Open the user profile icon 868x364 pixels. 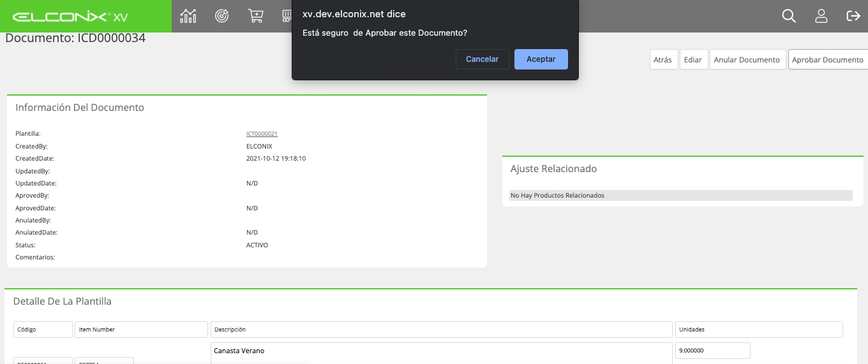tap(821, 16)
